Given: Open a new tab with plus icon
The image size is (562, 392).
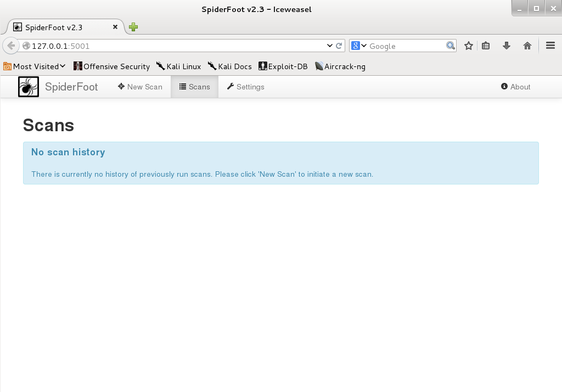Looking at the screenshot, I should point(133,27).
